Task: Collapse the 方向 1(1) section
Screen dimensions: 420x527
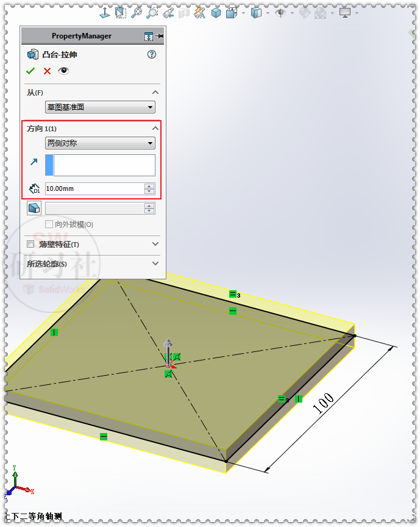Action: pyautogui.click(x=155, y=128)
